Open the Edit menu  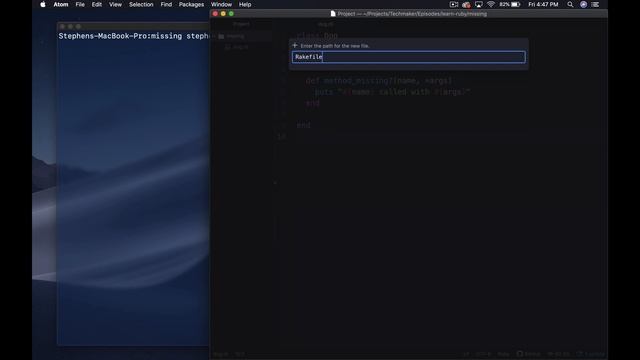click(97, 4)
